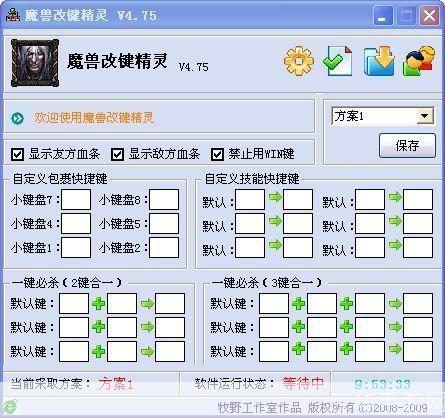The width and height of the screenshot is (445, 418).
Task: Click the 欢迎使用魔兽改键精灵 text
Action: click(94, 118)
